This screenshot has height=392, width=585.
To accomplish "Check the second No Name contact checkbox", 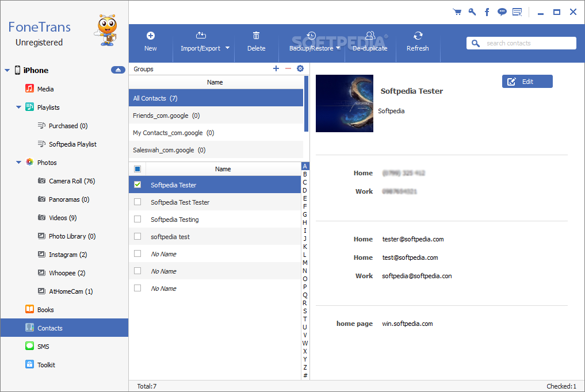I will tap(137, 271).
